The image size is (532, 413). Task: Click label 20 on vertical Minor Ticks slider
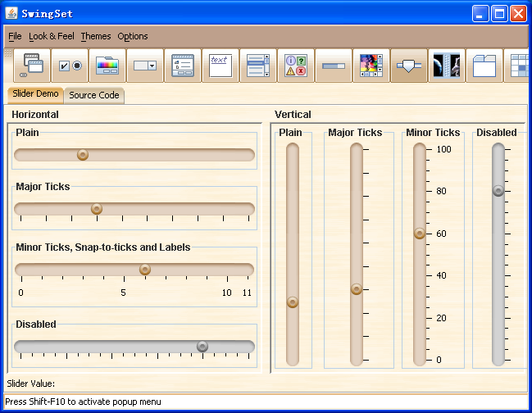pos(441,318)
